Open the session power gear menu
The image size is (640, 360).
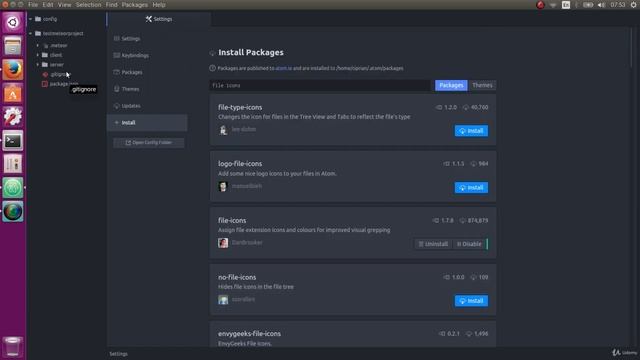(633, 5)
